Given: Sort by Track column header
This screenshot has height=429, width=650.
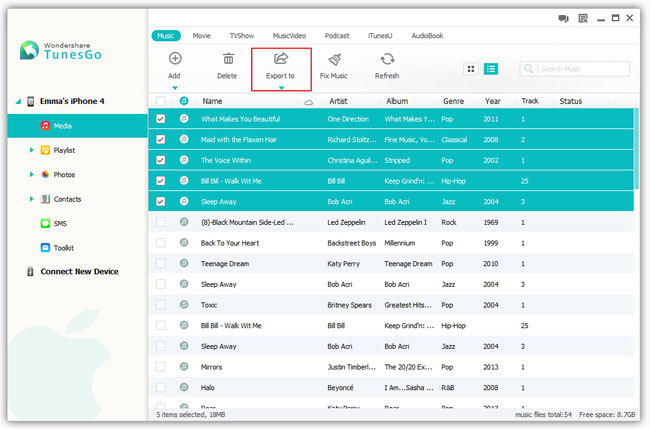Looking at the screenshot, I should tap(530, 101).
